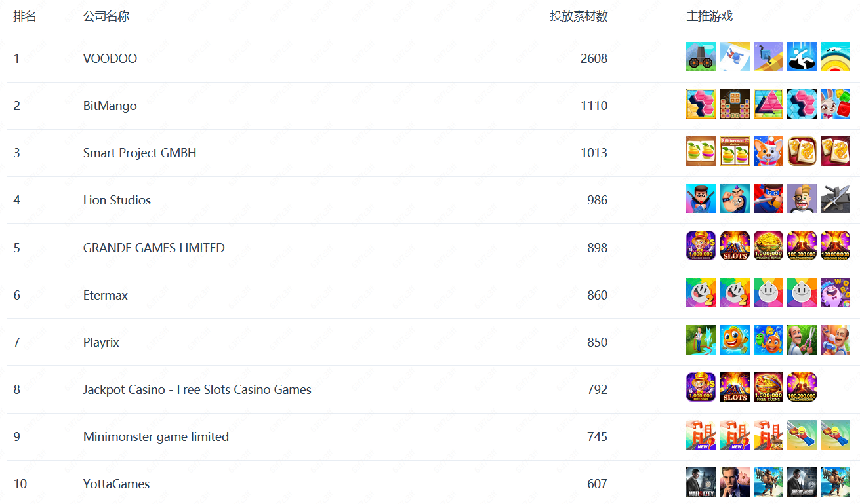Screen dimensions: 860x504
Task: Select the Etermax company name
Action: coord(106,295)
